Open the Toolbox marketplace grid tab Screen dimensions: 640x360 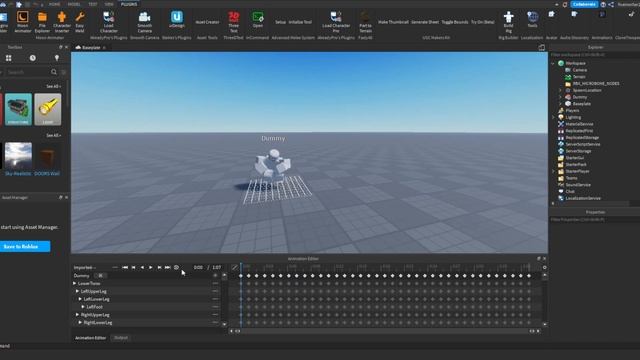(8, 58)
